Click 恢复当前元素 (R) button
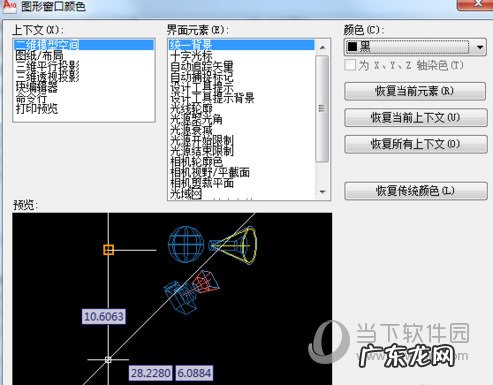Image resolution: width=493 pixels, height=385 pixels. tap(415, 91)
